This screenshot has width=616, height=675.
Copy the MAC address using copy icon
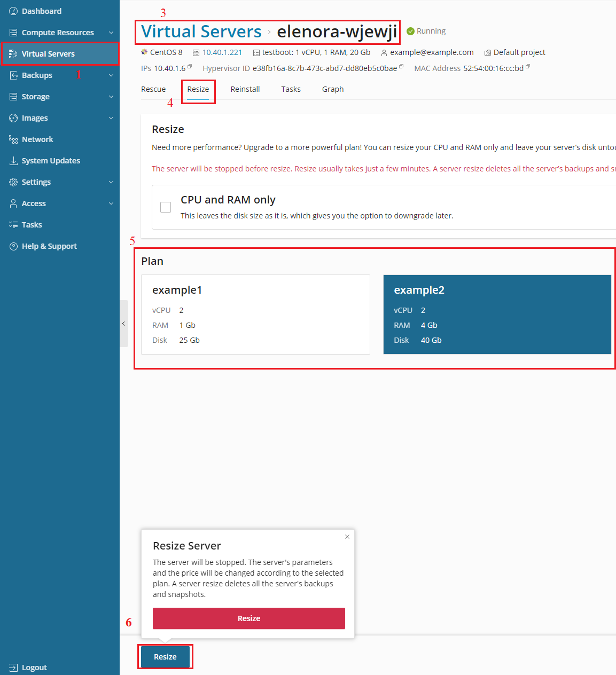(528, 67)
